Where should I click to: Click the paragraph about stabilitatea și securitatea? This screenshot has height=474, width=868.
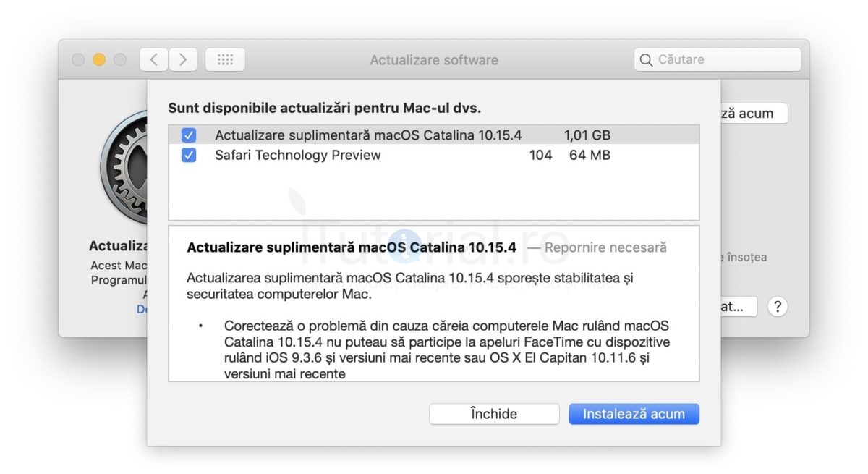pyautogui.click(x=410, y=286)
